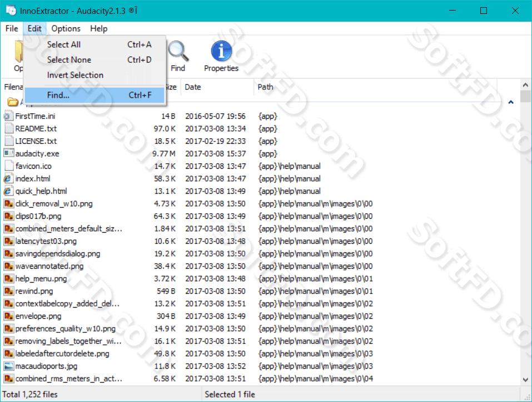The width and height of the screenshot is (532, 402).
Task: Click the size value "549 B"
Action: (x=166, y=291)
